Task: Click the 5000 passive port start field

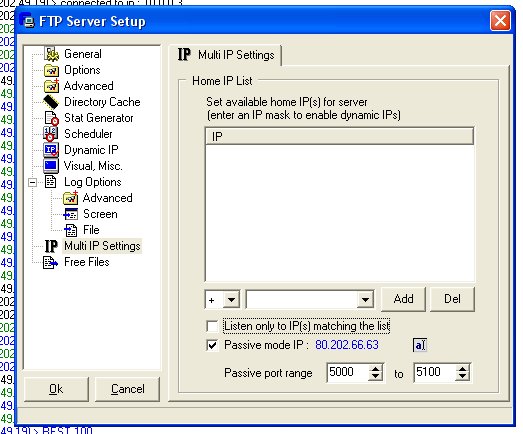Action: coord(348,372)
